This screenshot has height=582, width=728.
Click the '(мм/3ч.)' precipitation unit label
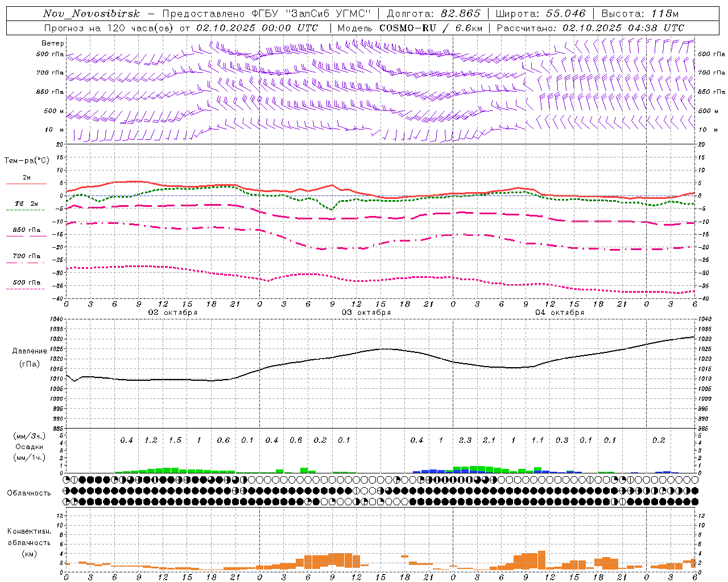30,436
